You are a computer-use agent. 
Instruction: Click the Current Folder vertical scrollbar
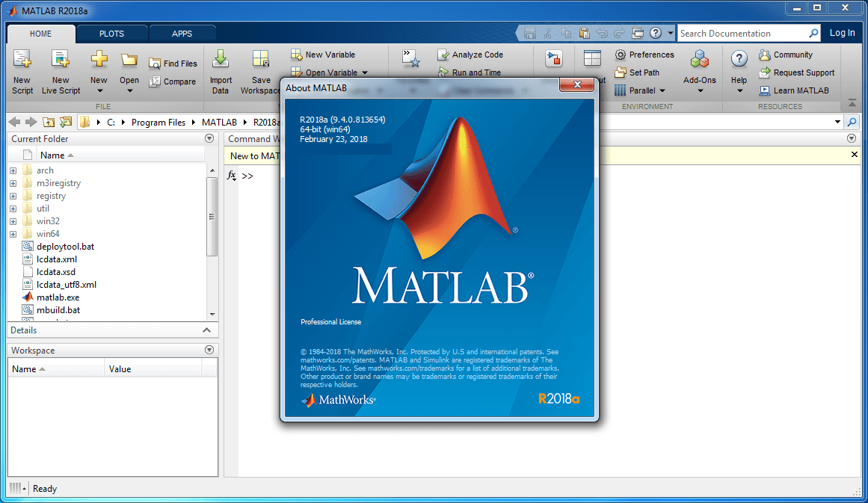(x=212, y=216)
